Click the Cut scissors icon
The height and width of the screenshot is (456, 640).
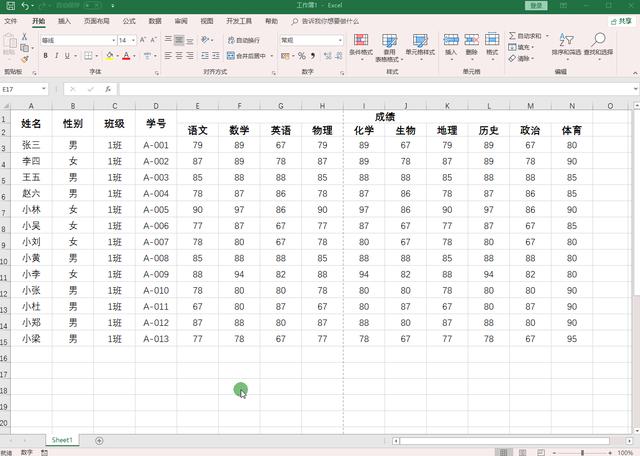pos(24,37)
